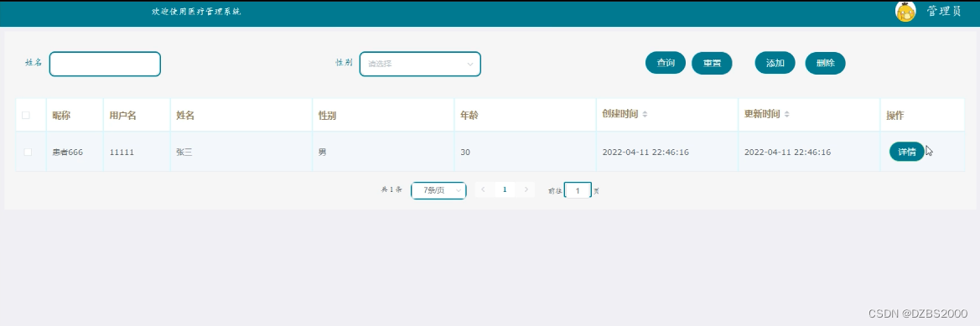Sort by 创建时间 arrow icon
This screenshot has height=326, width=980.
pyautogui.click(x=645, y=115)
